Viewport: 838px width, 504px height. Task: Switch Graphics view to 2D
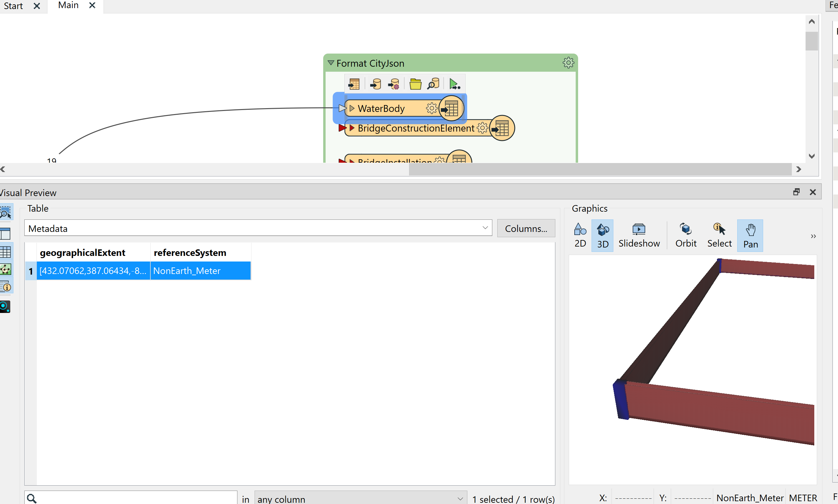[580, 235]
